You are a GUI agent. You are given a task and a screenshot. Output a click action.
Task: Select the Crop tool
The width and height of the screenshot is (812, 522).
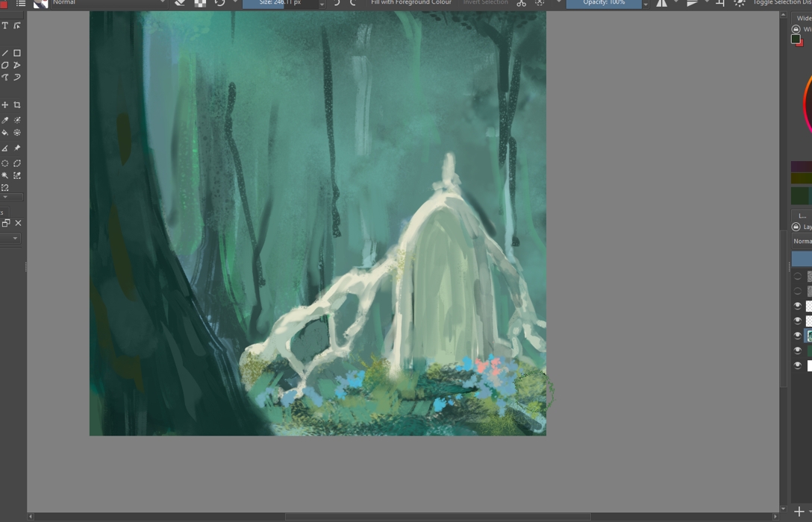click(17, 105)
